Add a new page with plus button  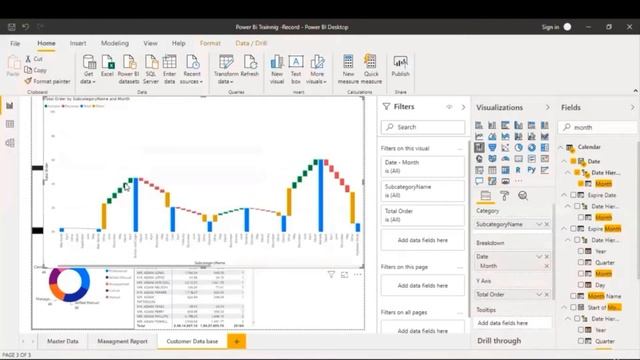pos(237,341)
